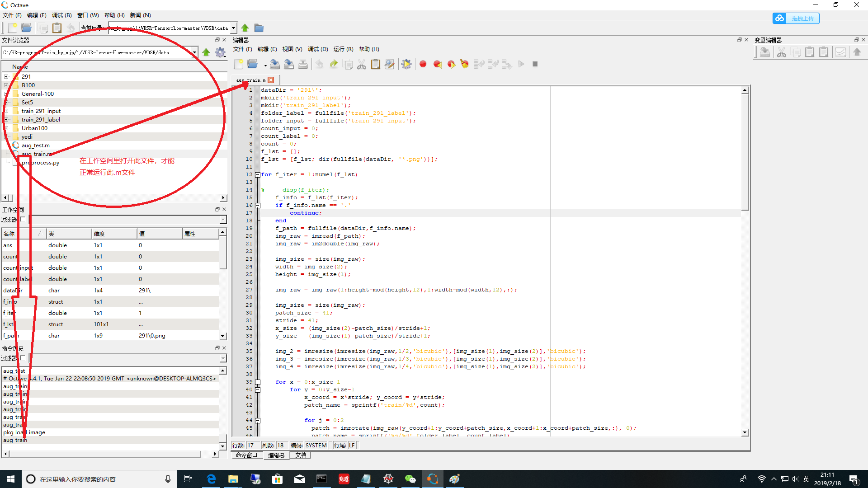Screen dimensions: 868x488
Task: Click the editor vertical scrollbar thumb
Action: 745,151
